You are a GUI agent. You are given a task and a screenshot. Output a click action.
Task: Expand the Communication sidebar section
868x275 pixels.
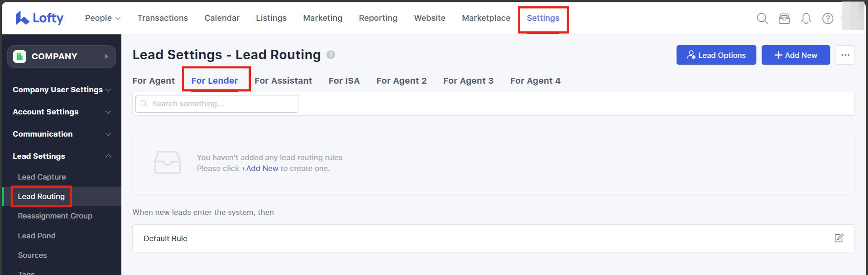click(x=62, y=134)
